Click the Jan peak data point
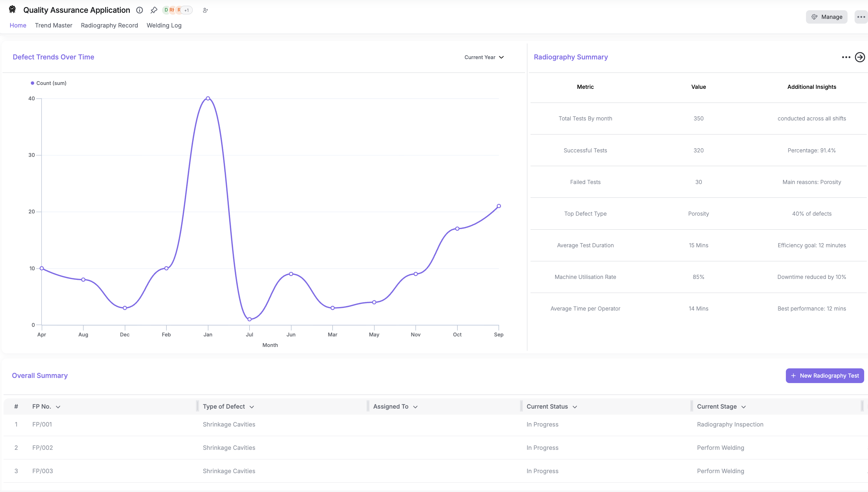The height and width of the screenshot is (492, 868). click(x=208, y=99)
